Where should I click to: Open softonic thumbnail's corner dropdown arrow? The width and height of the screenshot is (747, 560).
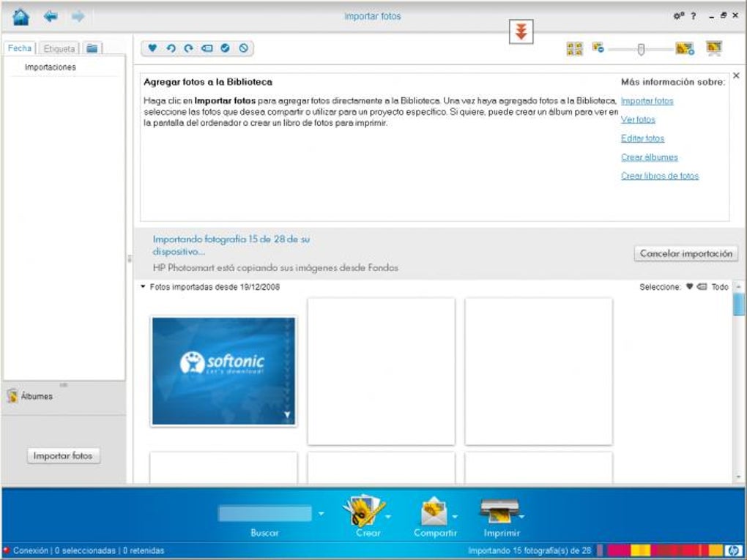(x=287, y=415)
